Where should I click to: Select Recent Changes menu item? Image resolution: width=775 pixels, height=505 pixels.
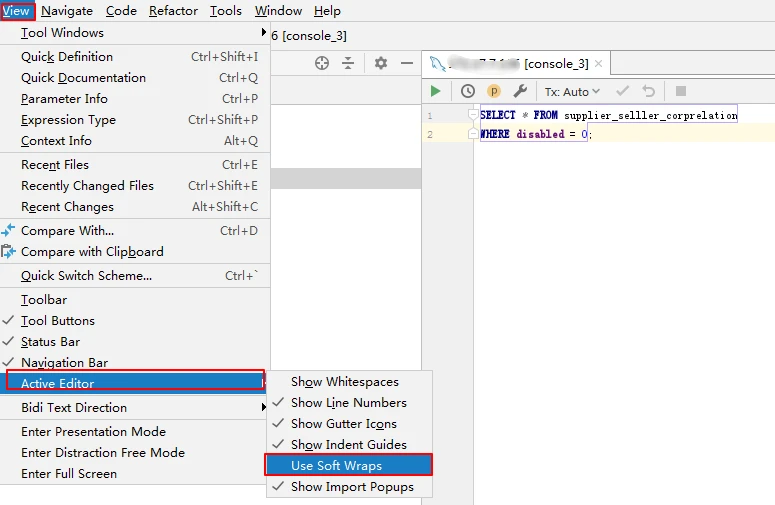point(135,207)
